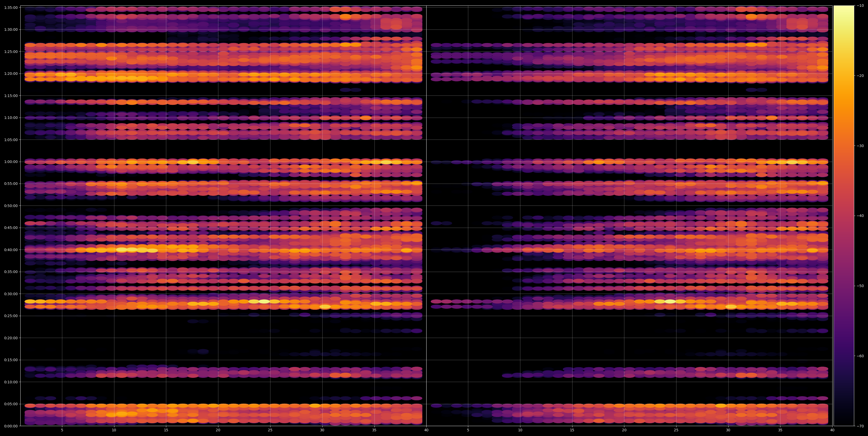This screenshot has width=868, height=436.
Task: Click the 0:10:00 y-axis time label
Action: click(x=11, y=382)
